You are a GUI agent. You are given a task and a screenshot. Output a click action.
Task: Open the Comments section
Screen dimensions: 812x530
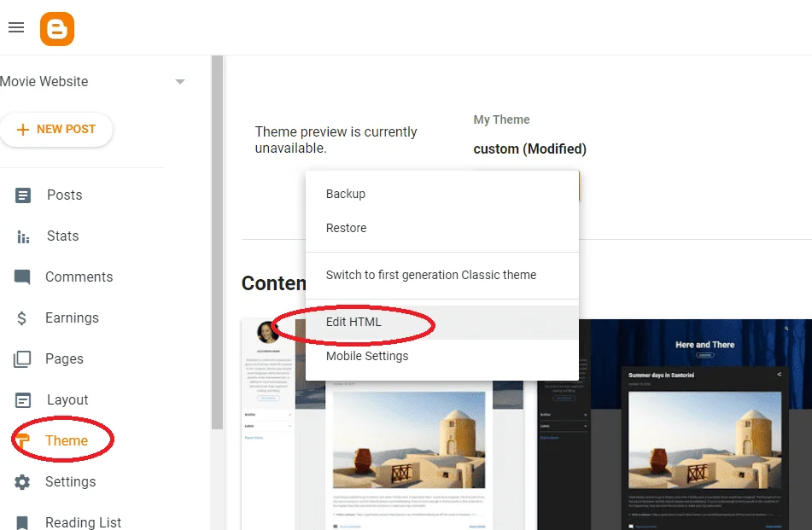pos(79,277)
